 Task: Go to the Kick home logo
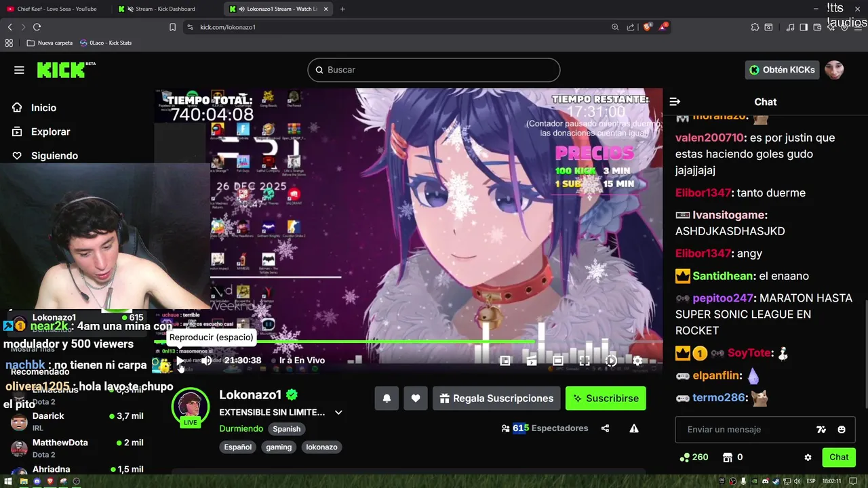(65, 70)
